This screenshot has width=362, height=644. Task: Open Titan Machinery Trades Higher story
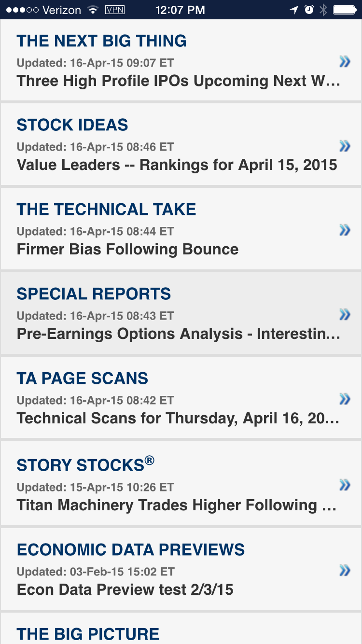[176, 505]
